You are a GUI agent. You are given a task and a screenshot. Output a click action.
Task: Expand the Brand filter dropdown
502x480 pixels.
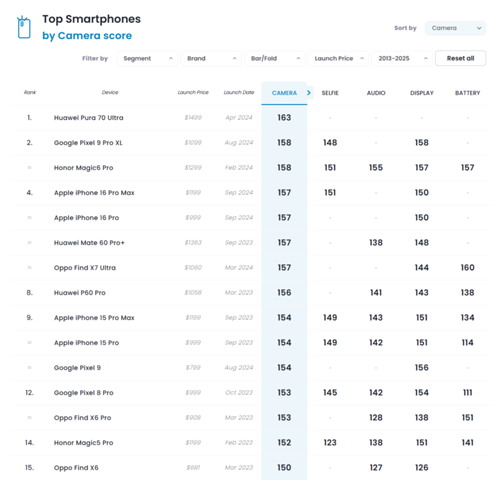tap(211, 59)
